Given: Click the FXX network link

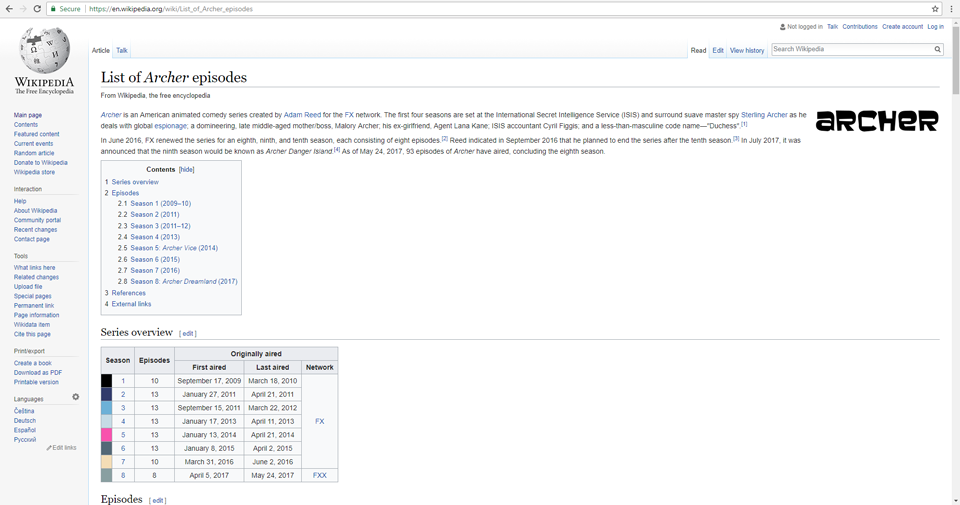Looking at the screenshot, I should click(320, 475).
